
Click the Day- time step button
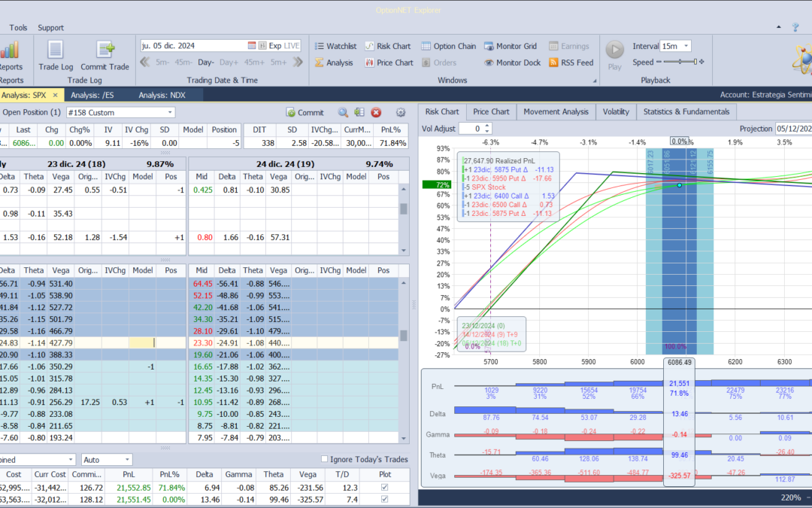click(205, 62)
